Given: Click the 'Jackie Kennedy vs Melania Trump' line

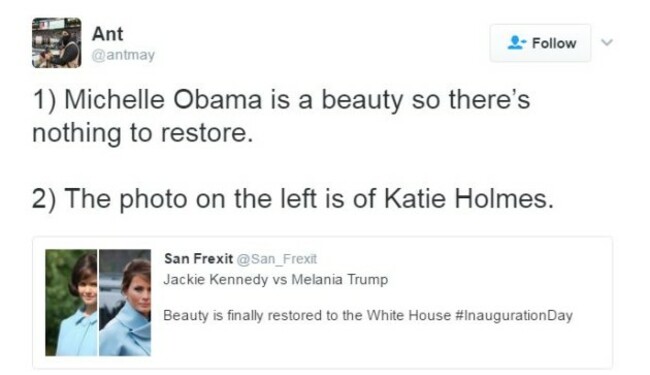Looking at the screenshot, I should [276, 280].
